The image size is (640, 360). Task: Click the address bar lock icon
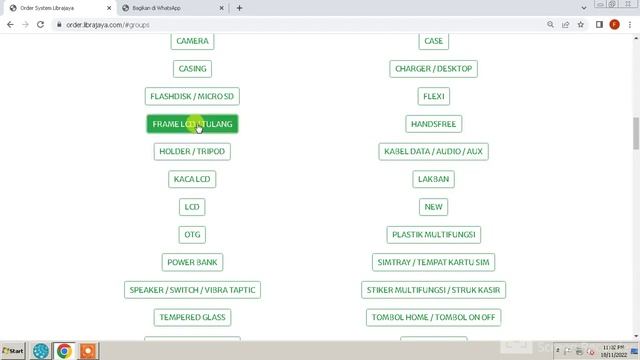[59, 25]
